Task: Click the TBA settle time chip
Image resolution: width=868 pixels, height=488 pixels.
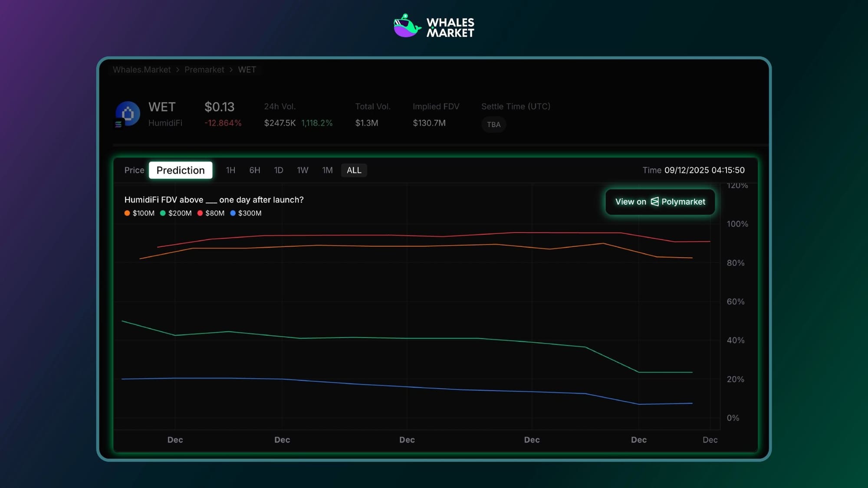Action: [x=493, y=125]
